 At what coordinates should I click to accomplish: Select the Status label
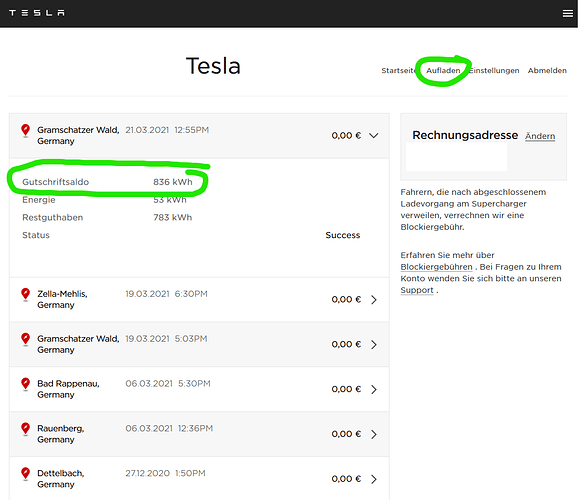pos(36,235)
